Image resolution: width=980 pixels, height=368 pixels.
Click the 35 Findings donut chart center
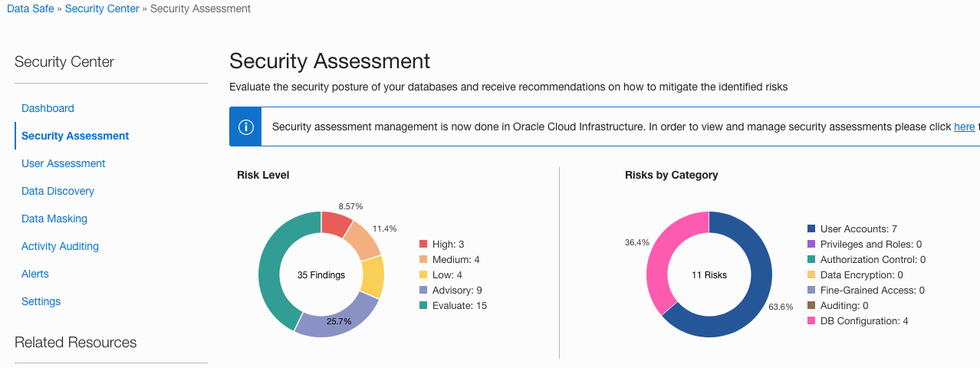pyautogui.click(x=321, y=274)
